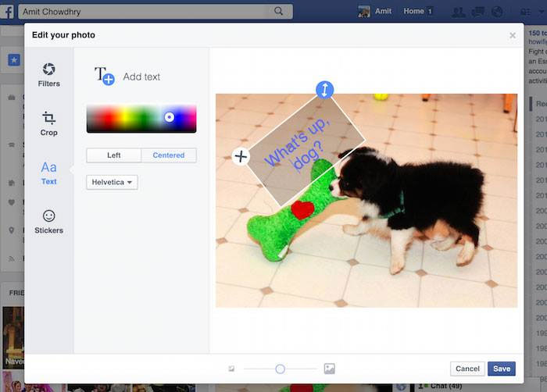The image size is (547, 392).
Task: Close the Edit your photo dialog
Action: click(x=513, y=35)
